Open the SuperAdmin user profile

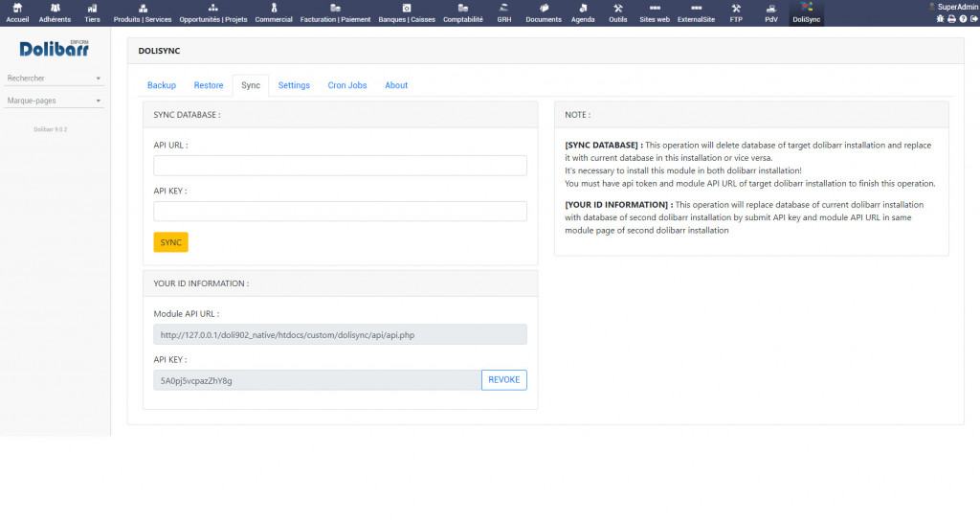(x=953, y=7)
